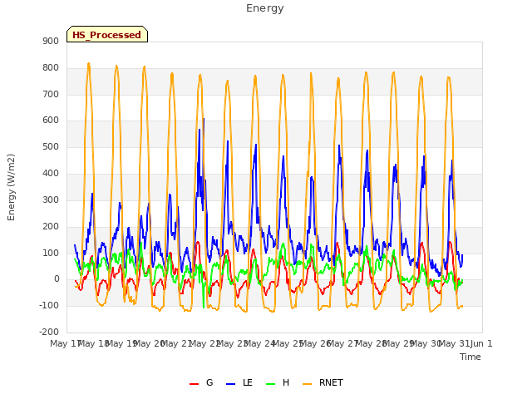Click the 100 y-axis tick label
Screen dimensions: 532x399
click(51, 253)
